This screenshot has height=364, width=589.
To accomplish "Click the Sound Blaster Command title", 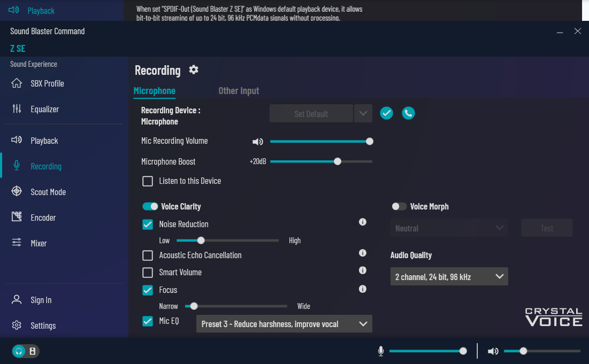I will pos(47,31).
